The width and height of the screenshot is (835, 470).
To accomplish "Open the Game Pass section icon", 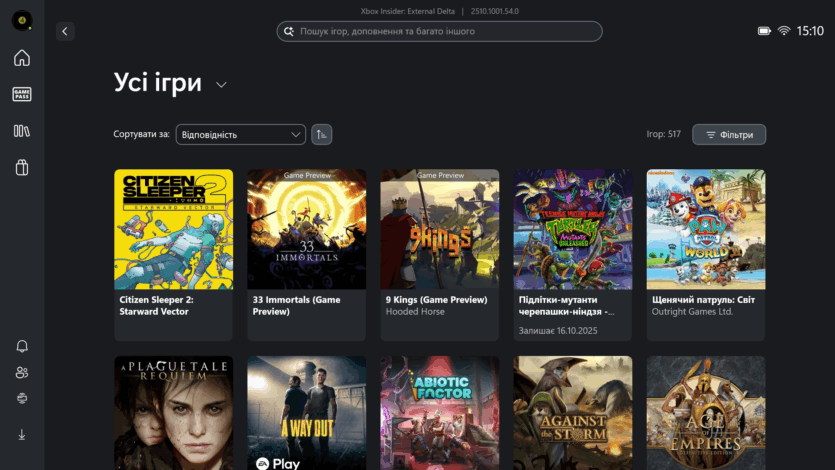I will [x=21, y=94].
